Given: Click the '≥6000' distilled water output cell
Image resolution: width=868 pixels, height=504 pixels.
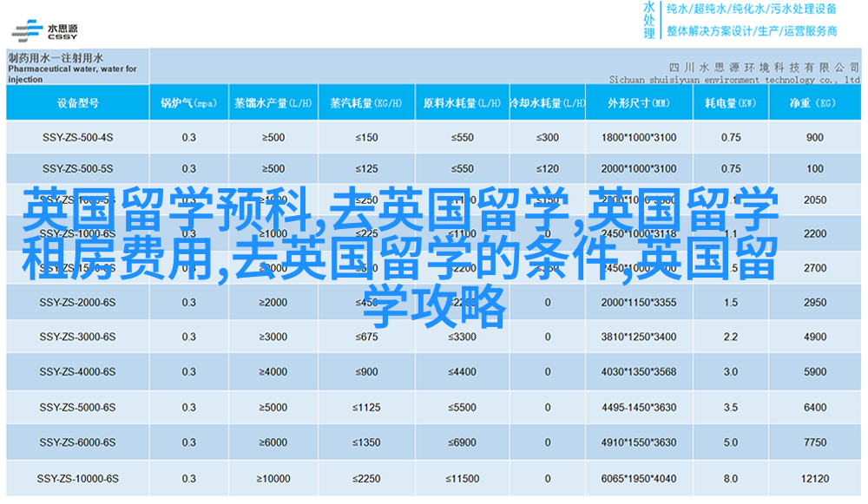Looking at the screenshot, I should pyautogui.click(x=273, y=442).
